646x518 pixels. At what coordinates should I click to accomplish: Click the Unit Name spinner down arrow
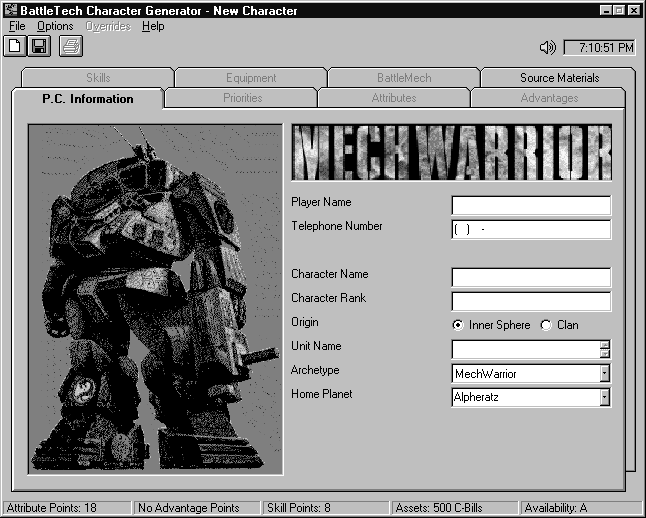[604, 354]
